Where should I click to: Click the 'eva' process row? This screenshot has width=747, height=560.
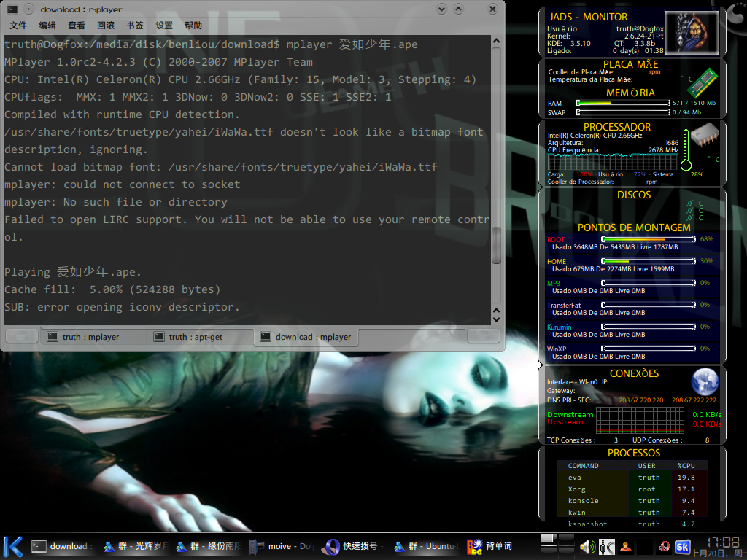632,478
